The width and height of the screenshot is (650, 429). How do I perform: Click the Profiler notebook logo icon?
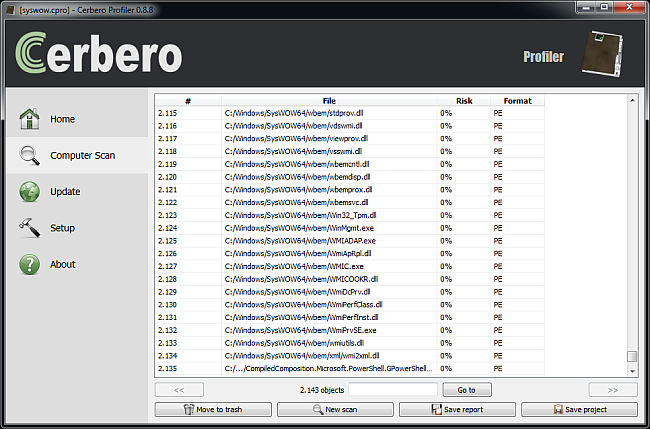[602, 54]
